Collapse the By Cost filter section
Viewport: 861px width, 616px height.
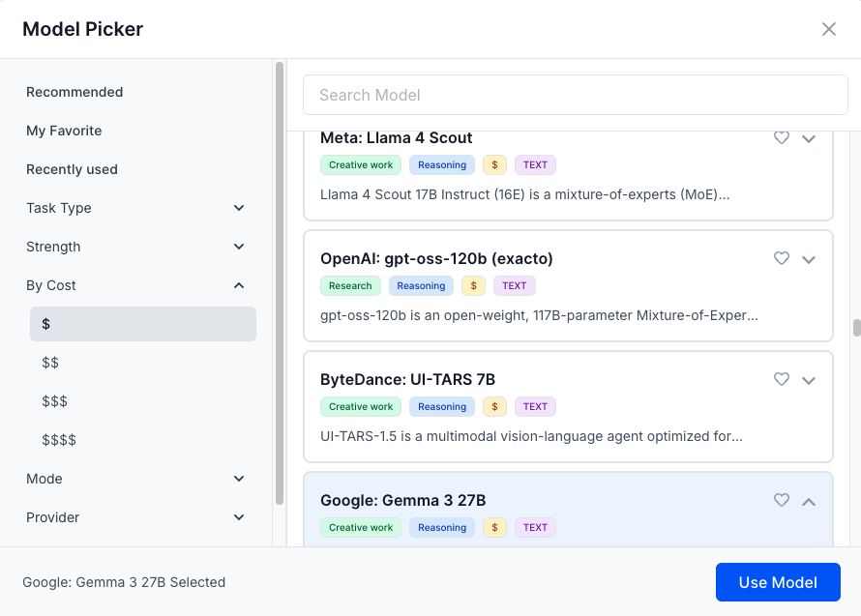point(239,285)
